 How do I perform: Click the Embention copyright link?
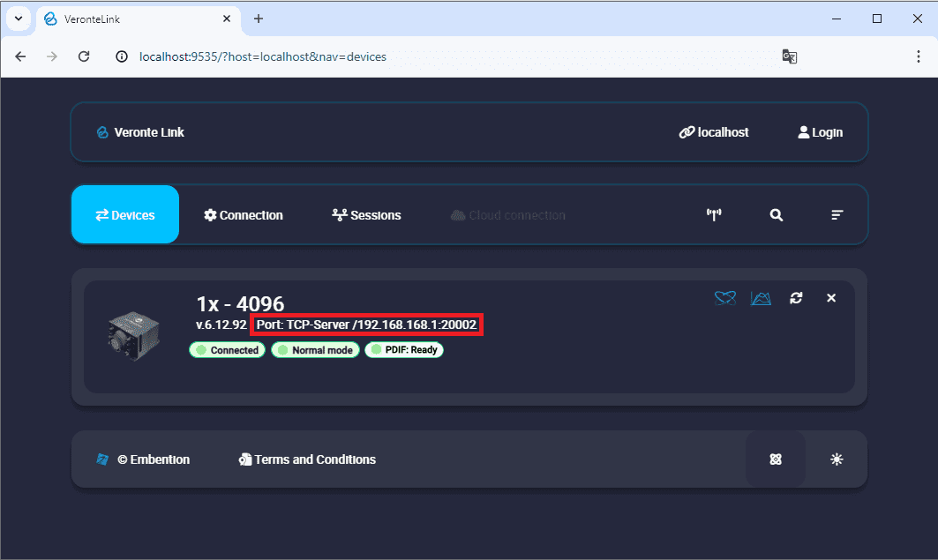143,459
